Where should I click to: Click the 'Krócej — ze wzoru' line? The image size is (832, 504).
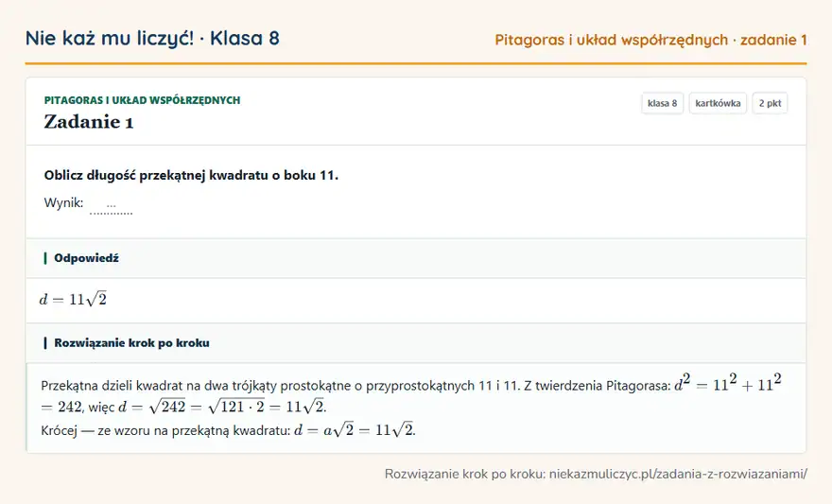228,429
